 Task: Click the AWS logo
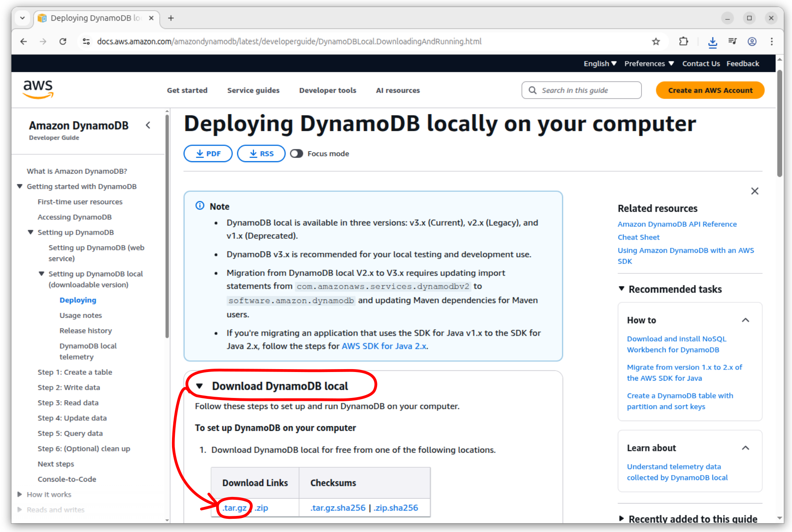tap(38, 89)
